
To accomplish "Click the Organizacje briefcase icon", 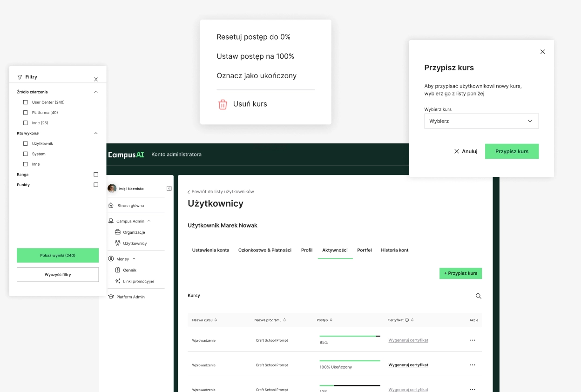I will [118, 232].
